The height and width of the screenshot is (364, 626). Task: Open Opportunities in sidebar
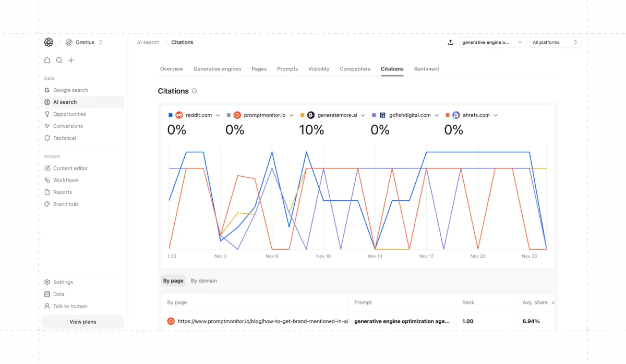click(x=83, y=114)
